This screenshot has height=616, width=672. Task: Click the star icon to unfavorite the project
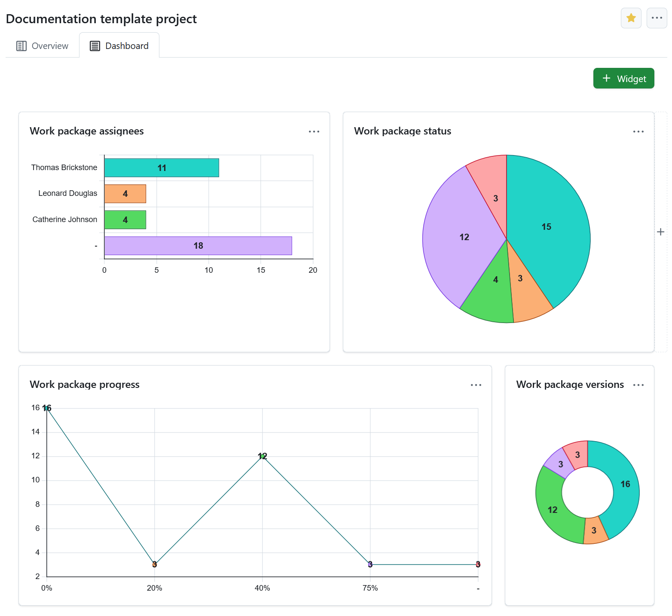[631, 18]
